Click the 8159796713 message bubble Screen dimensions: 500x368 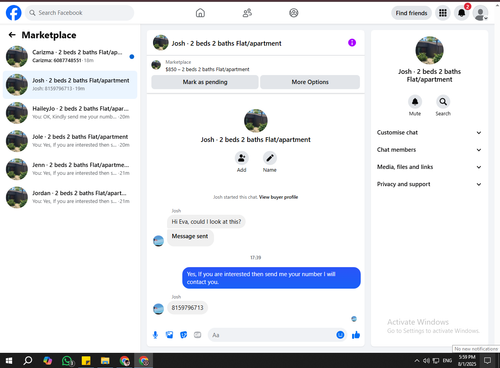click(x=187, y=307)
